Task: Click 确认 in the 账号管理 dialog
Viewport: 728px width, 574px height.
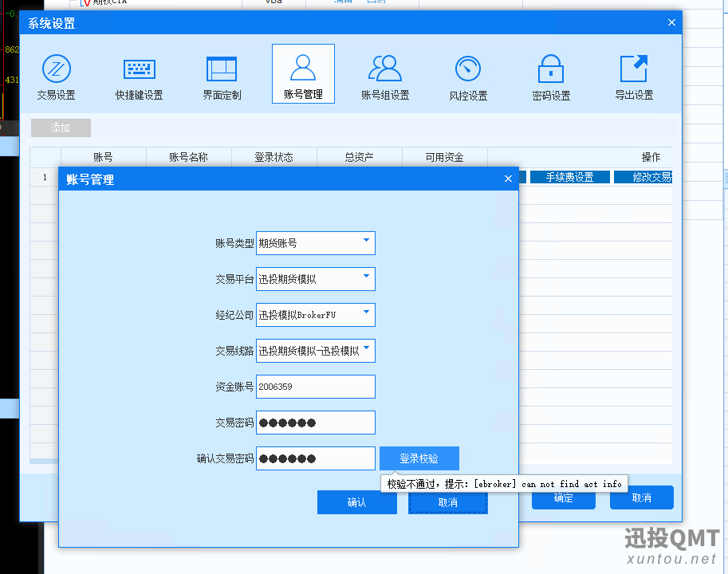Action: [x=357, y=502]
